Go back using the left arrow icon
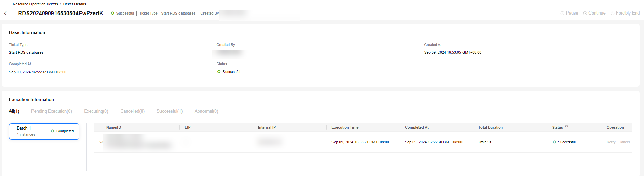The height and width of the screenshot is (176, 644). (x=5, y=13)
